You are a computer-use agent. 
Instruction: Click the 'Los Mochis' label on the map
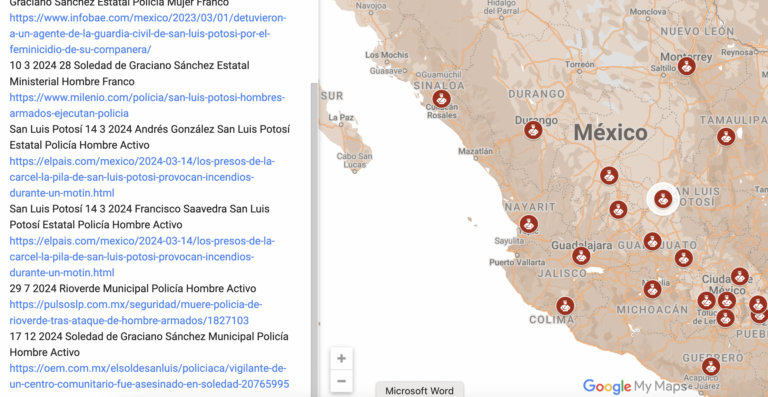point(386,55)
